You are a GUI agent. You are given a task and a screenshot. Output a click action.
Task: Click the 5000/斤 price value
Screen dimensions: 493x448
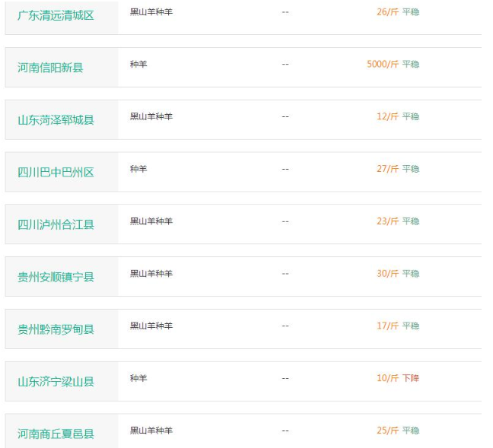tap(382, 65)
